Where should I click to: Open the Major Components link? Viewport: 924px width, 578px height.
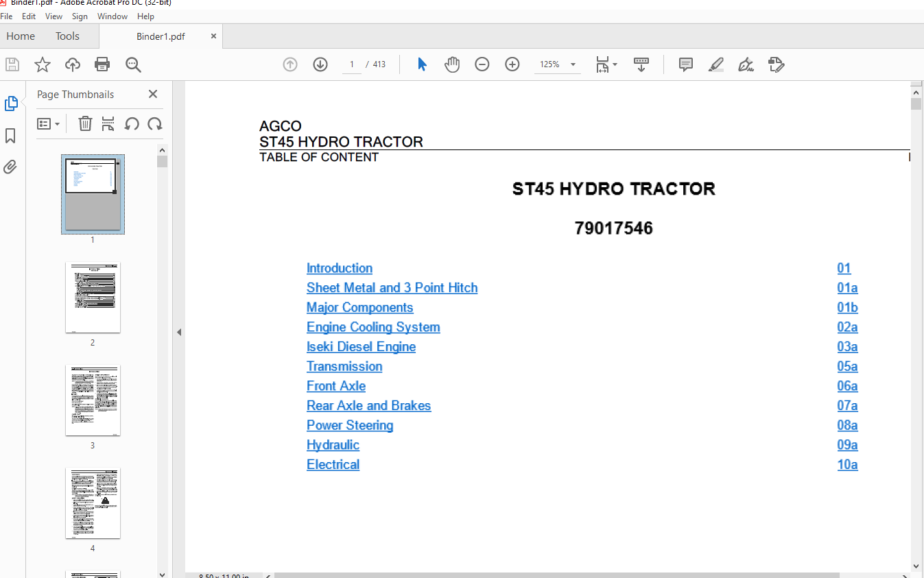pyautogui.click(x=360, y=307)
